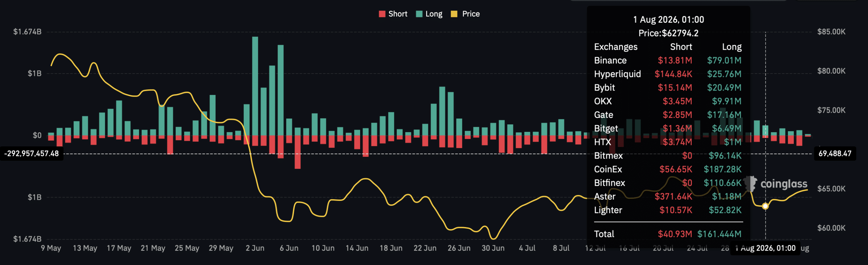This screenshot has height=265, width=868.
Task: Select the HTX row label
Action: coord(603,142)
